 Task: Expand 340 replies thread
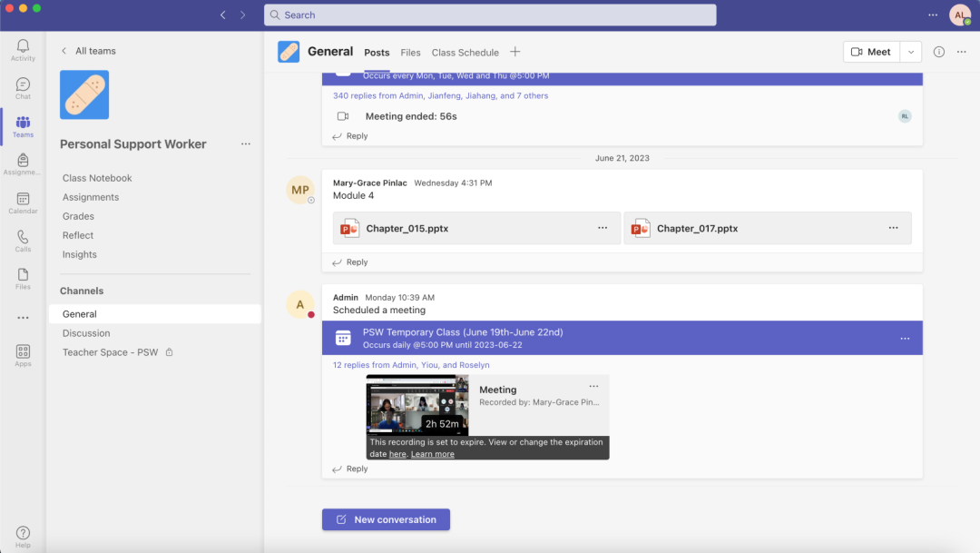click(440, 95)
